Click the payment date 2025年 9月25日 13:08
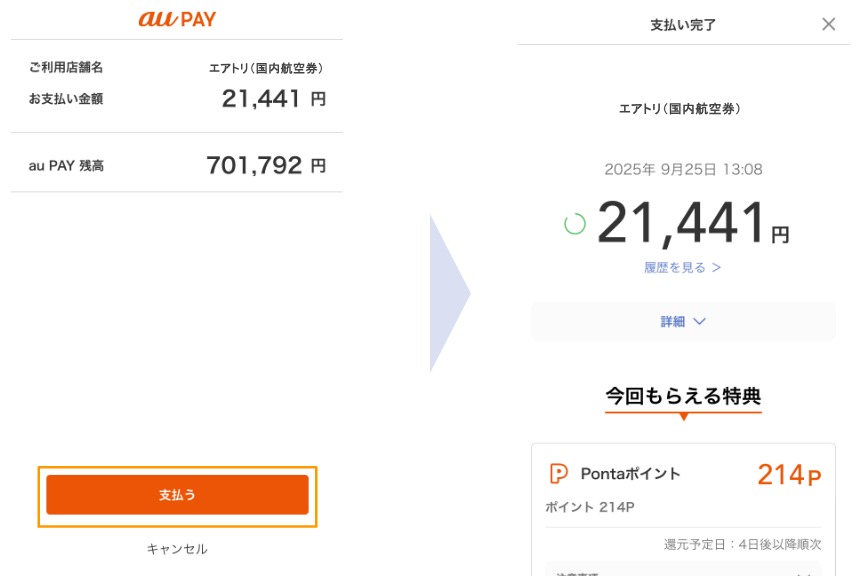This screenshot has width=860, height=582. click(683, 170)
